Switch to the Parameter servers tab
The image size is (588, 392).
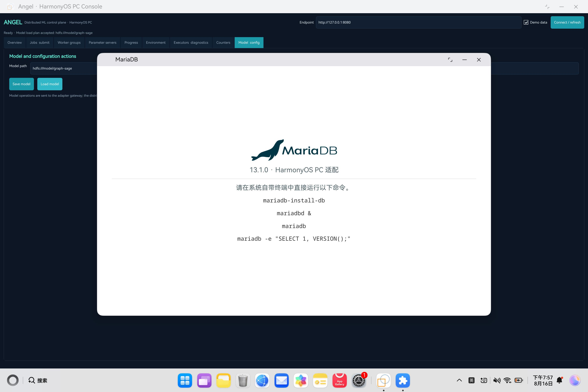click(x=103, y=43)
